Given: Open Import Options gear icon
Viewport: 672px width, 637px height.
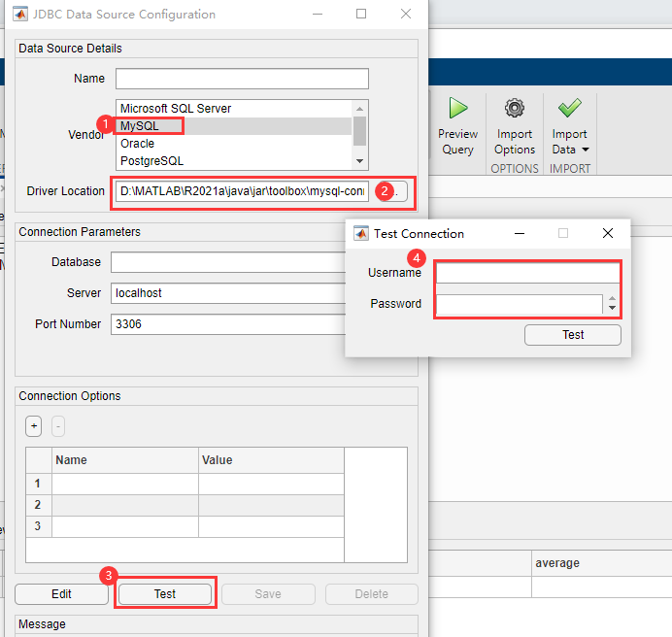Looking at the screenshot, I should coord(515,108).
